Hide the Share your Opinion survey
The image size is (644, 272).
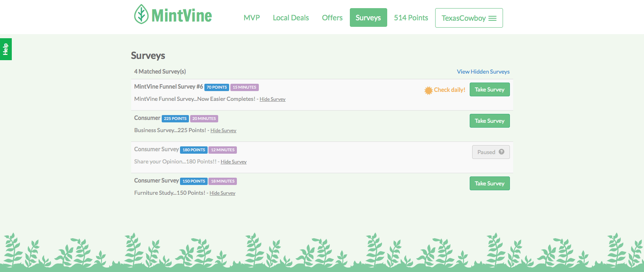click(234, 162)
